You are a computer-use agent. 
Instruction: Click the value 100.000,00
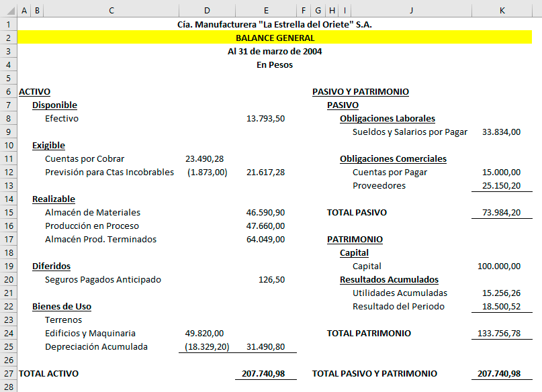coord(499,266)
